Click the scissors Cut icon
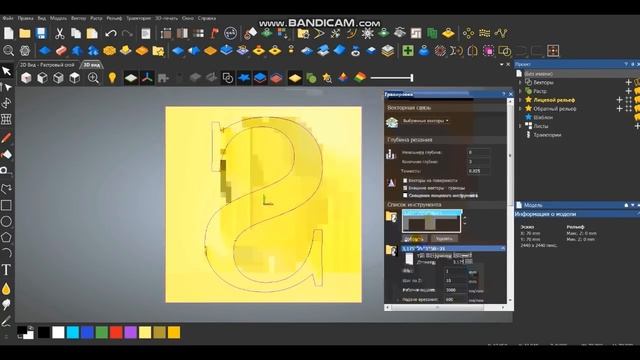 coord(60,33)
